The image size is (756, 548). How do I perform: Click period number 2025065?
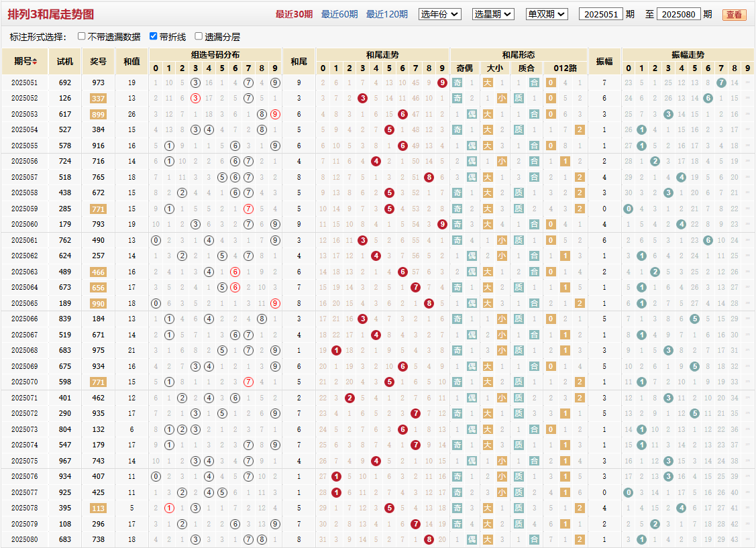click(25, 303)
